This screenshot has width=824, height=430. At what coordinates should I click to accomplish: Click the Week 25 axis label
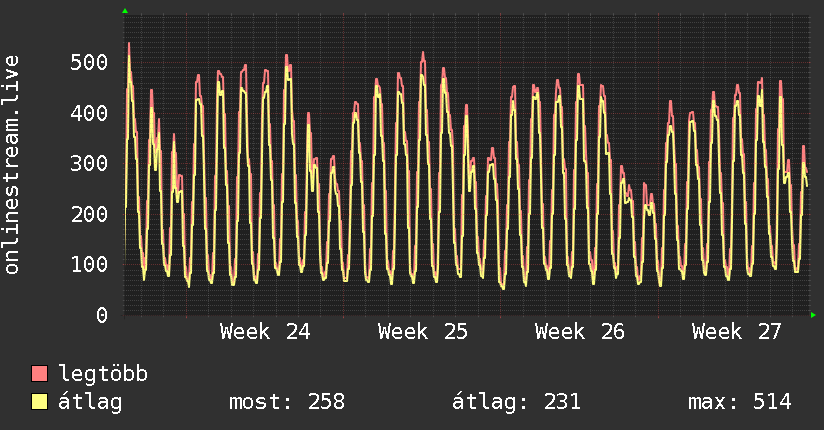pos(423,332)
